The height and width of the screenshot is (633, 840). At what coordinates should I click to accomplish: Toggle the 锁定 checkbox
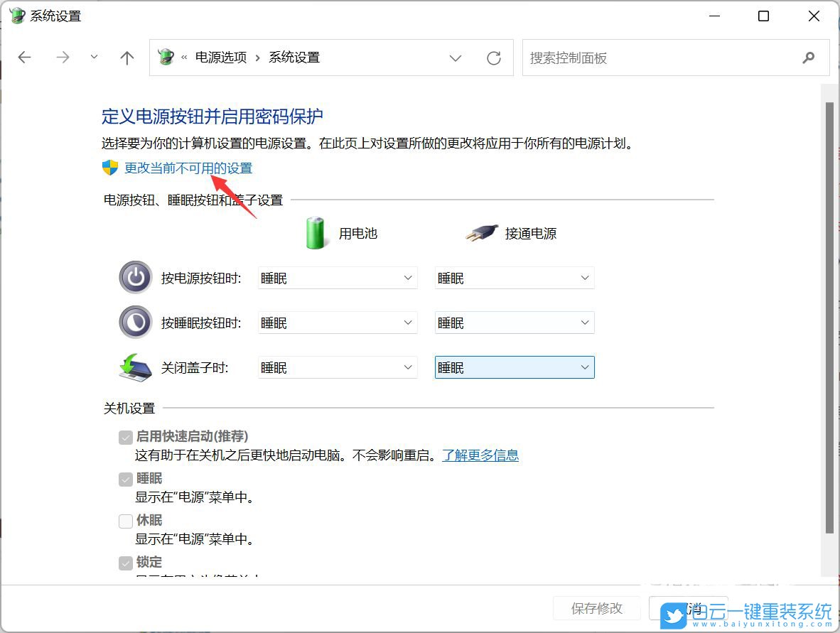click(126, 562)
